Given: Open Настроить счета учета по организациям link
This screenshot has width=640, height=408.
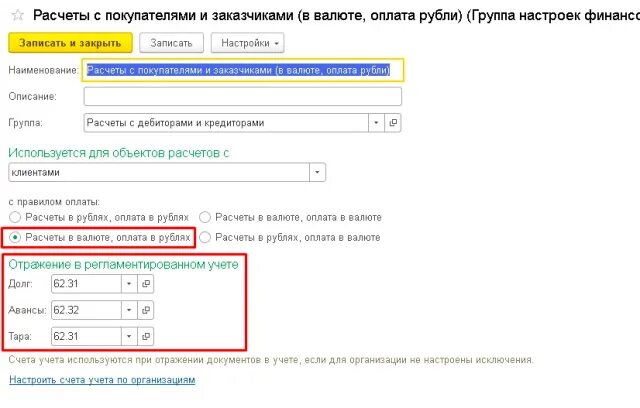Looking at the screenshot, I should click(x=102, y=380).
